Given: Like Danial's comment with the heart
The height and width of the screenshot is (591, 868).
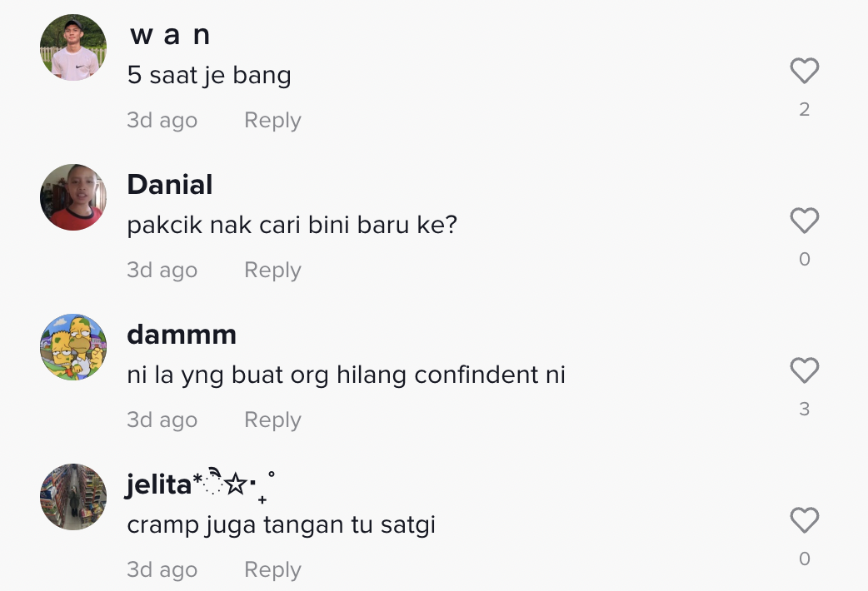Looking at the screenshot, I should click(x=804, y=221).
